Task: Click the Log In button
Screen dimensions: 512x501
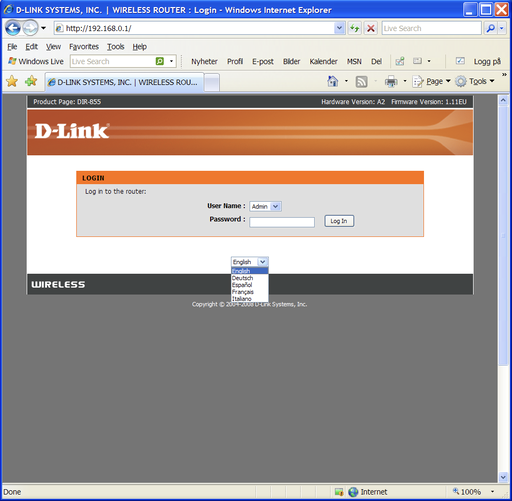Action: point(339,221)
